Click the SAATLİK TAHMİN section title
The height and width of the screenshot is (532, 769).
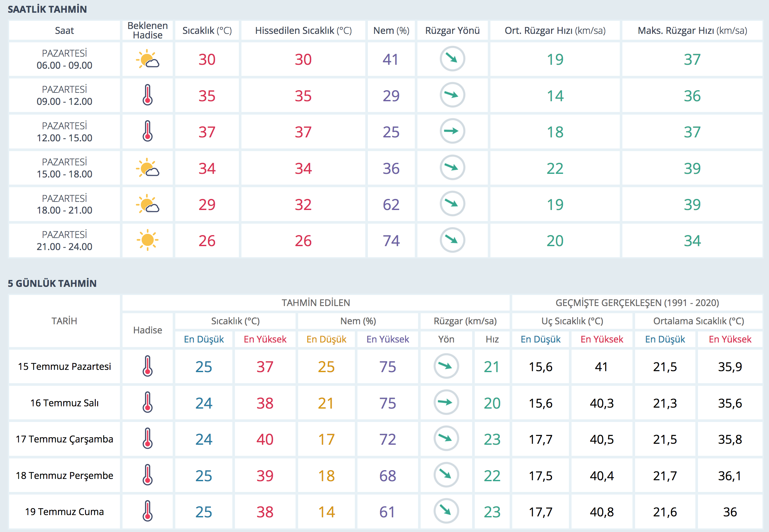pos(47,9)
